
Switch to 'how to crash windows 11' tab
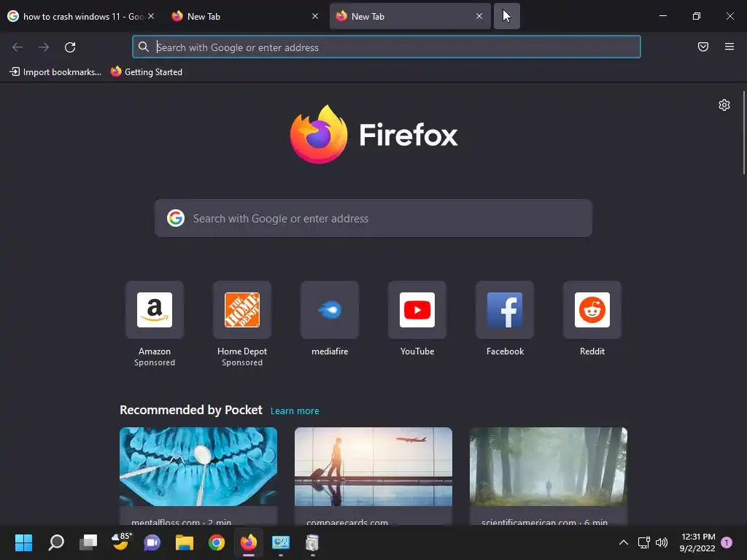click(x=76, y=16)
